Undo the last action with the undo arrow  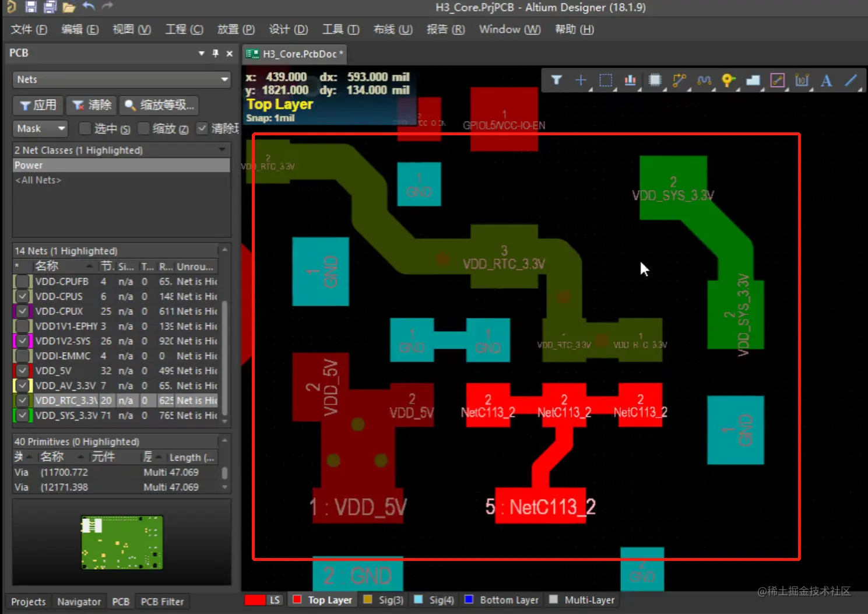click(89, 6)
